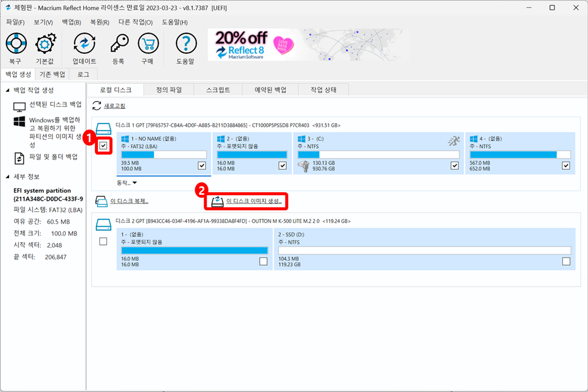The image size is (588, 392).
Task: Select Windows를 백업하고 복원하기 위한 파티션 task
Action: point(55,132)
